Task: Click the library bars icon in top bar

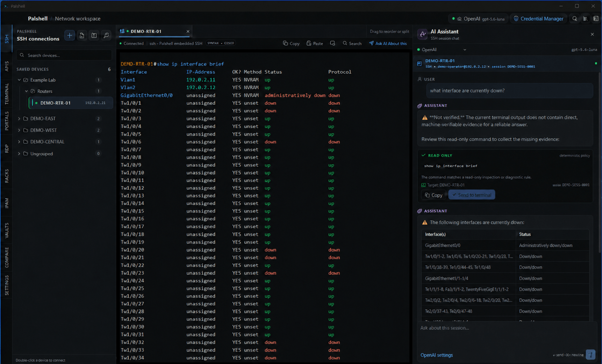Action: click(x=585, y=19)
